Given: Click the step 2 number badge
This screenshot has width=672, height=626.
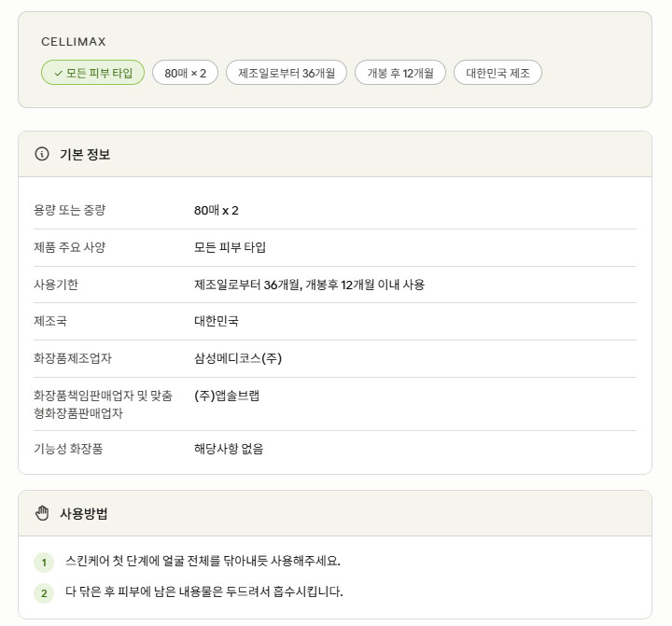Looking at the screenshot, I should click(44, 593).
